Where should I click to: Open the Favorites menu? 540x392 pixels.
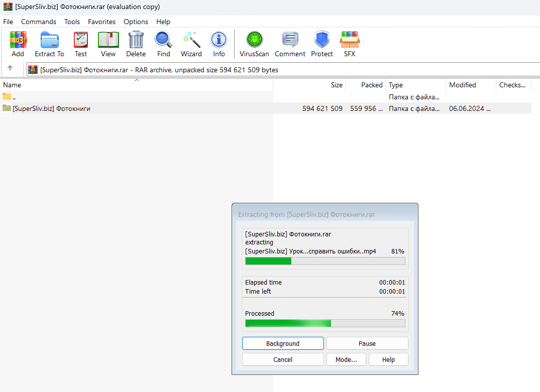coord(101,22)
